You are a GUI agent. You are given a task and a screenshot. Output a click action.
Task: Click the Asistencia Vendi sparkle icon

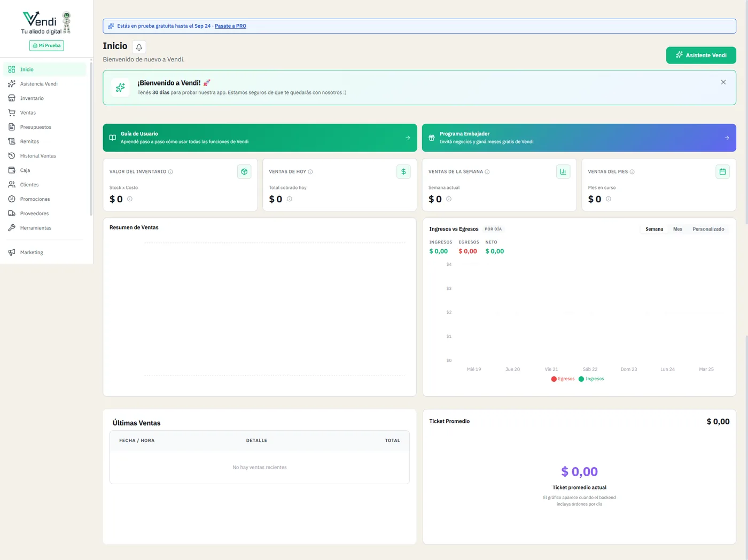click(12, 84)
